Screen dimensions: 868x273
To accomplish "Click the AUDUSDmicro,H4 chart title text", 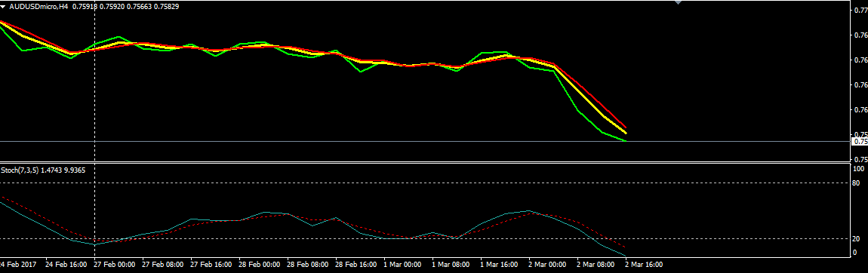I will tap(38, 8).
